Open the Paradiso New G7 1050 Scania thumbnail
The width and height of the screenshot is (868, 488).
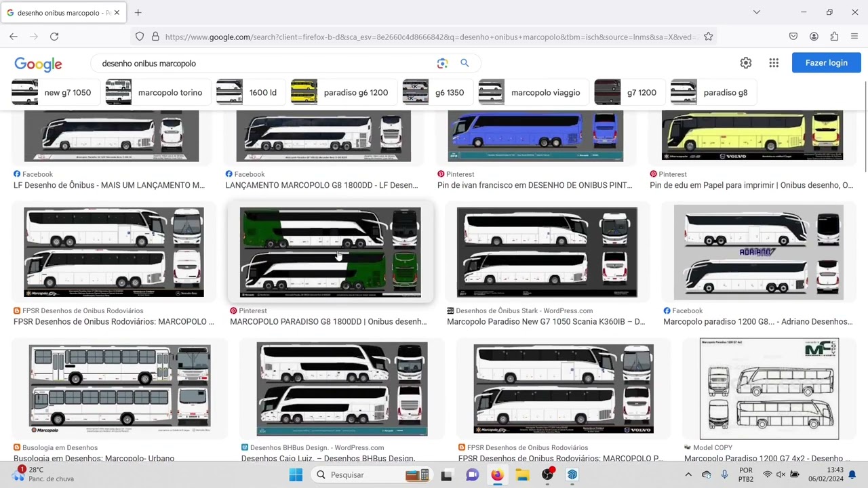click(547, 252)
